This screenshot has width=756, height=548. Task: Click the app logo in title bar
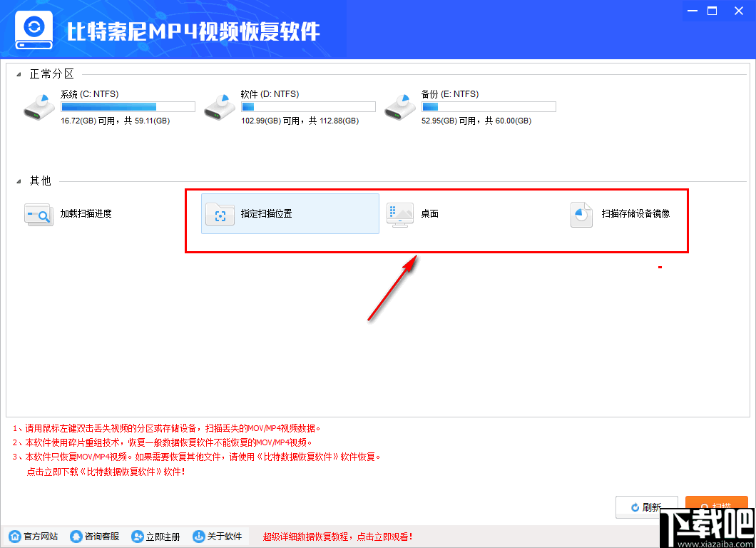(34, 29)
